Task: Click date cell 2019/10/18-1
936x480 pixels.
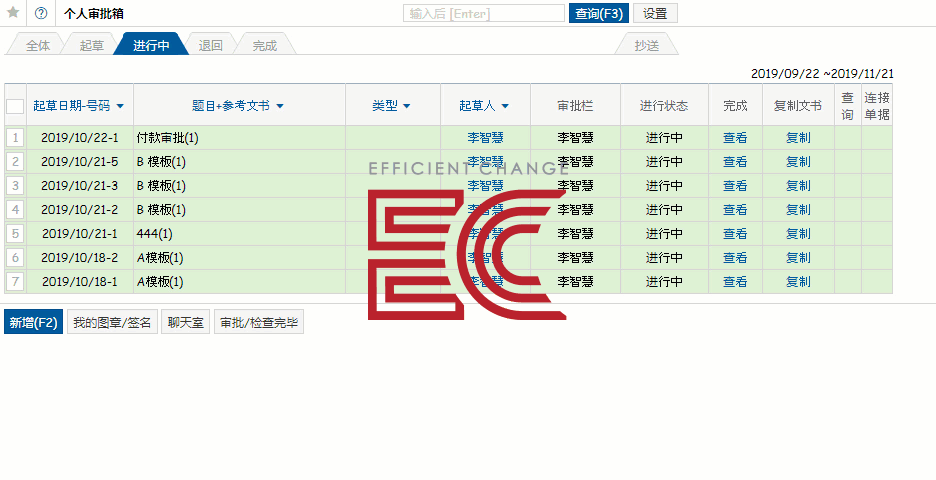Action: click(x=79, y=281)
